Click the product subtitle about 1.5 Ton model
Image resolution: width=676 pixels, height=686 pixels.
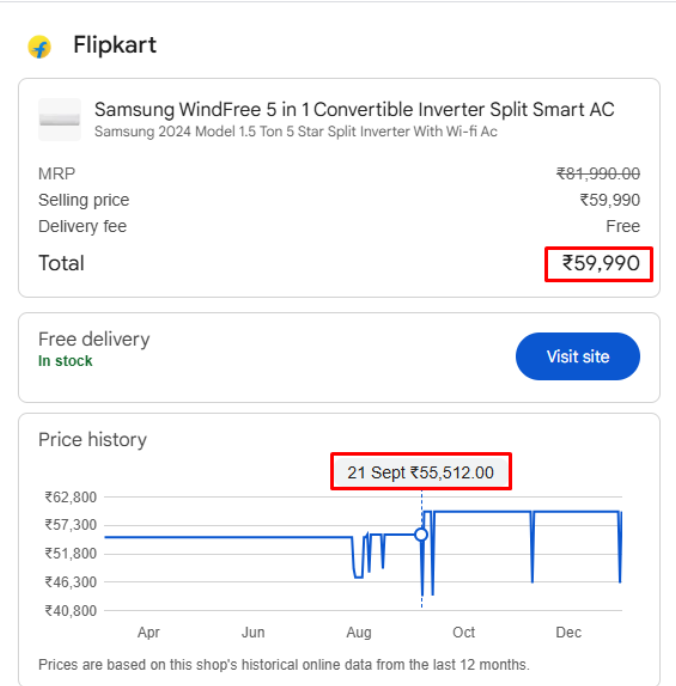click(296, 131)
